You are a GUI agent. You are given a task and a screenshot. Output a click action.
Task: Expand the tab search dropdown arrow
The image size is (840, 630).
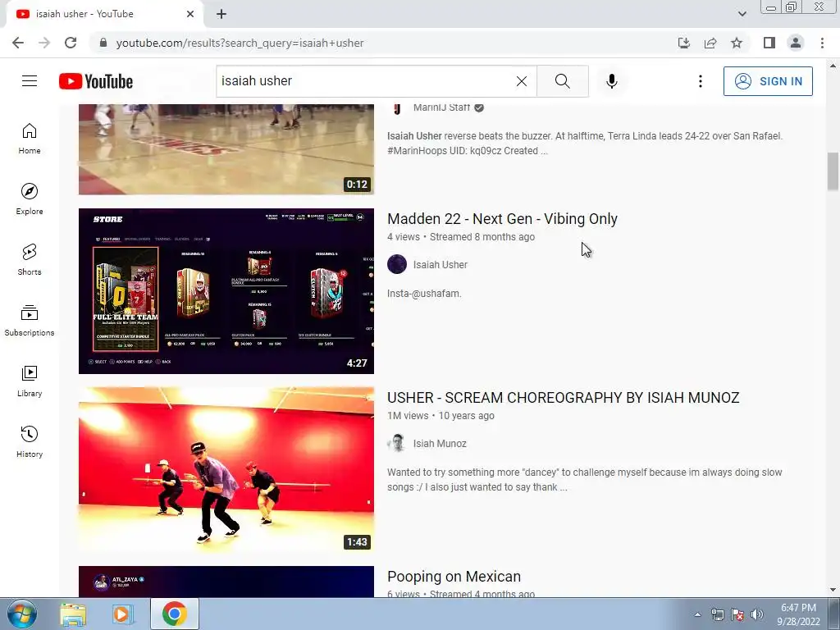[742, 14]
